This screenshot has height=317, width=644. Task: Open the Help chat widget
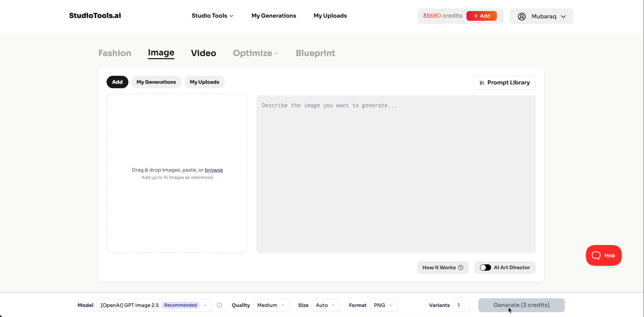[x=604, y=255]
